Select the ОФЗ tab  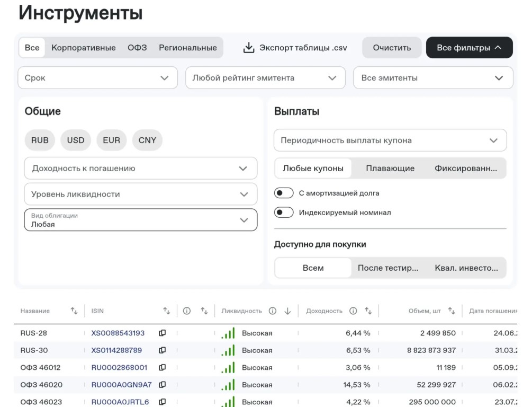pos(137,48)
